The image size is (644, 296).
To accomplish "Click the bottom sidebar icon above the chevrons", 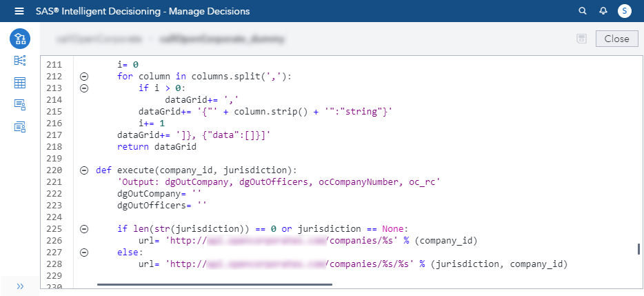I will pyautogui.click(x=20, y=127).
